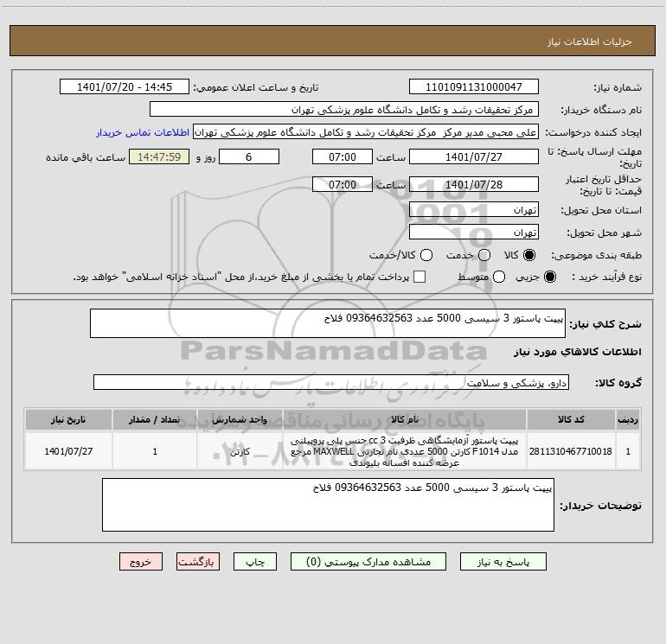Click the ایجاد کننده درخواست field
The height and width of the screenshot is (644, 666).
pos(366,132)
